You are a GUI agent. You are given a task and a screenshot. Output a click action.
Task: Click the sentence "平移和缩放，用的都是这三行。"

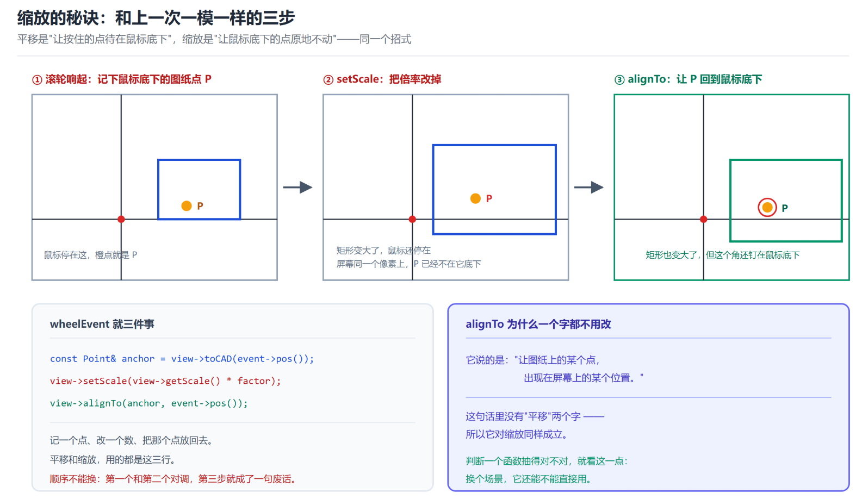[x=114, y=460]
